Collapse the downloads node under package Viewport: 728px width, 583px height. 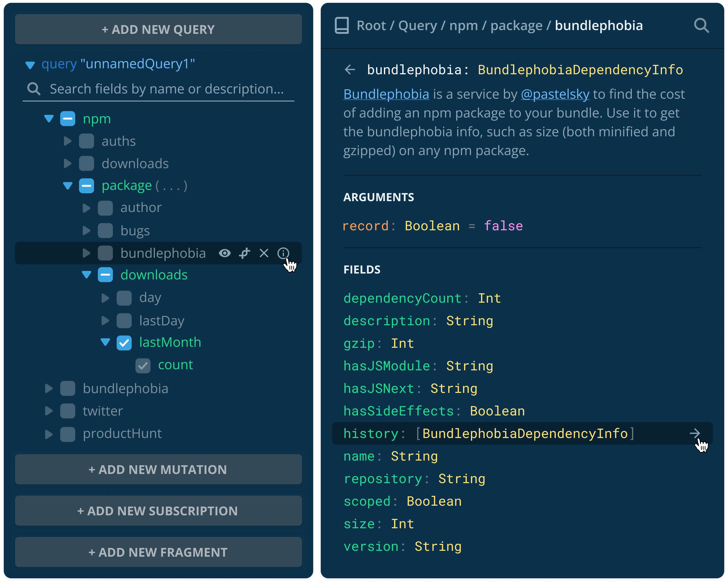pyautogui.click(x=87, y=275)
